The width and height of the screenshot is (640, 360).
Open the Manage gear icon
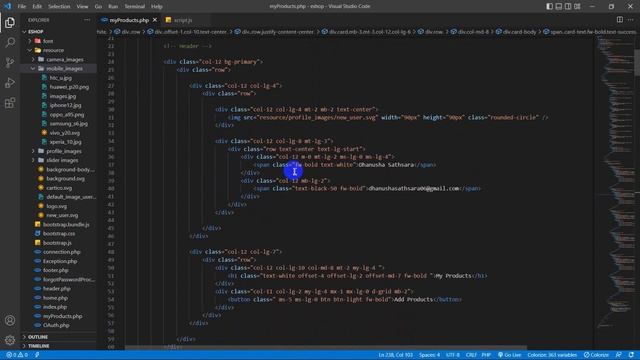coord(10,340)
